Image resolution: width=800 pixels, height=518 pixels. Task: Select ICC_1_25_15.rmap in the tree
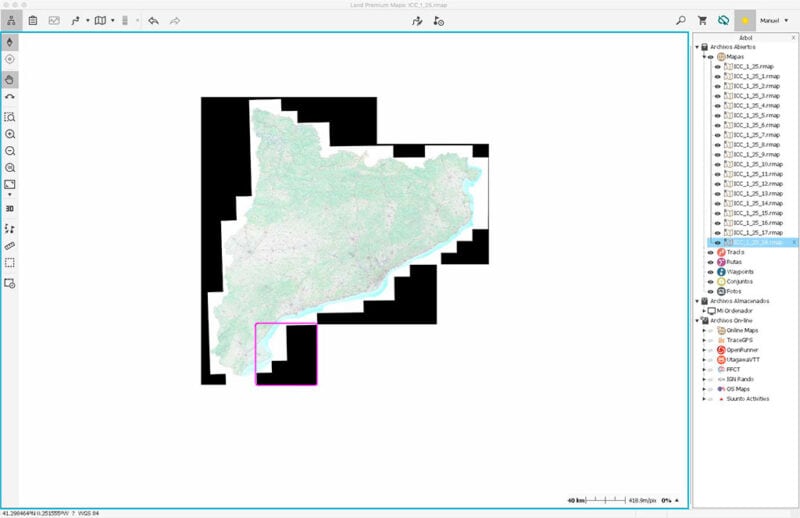point(758,213)
